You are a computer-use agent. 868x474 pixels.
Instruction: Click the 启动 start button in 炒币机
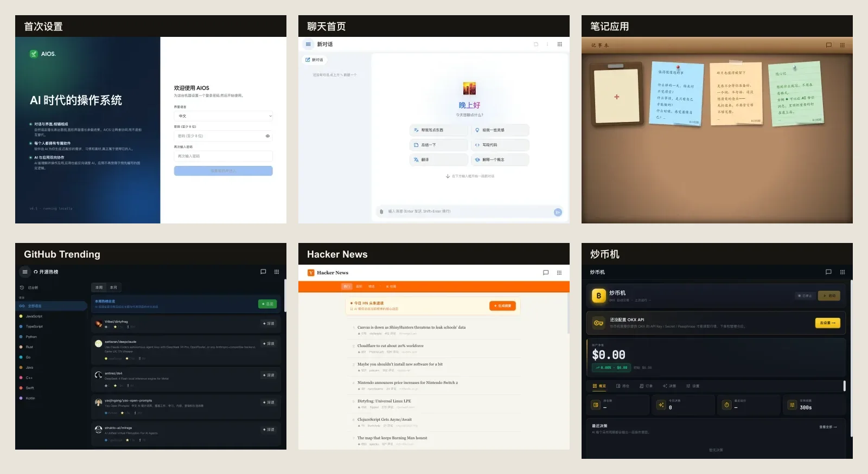coord(829,296)
